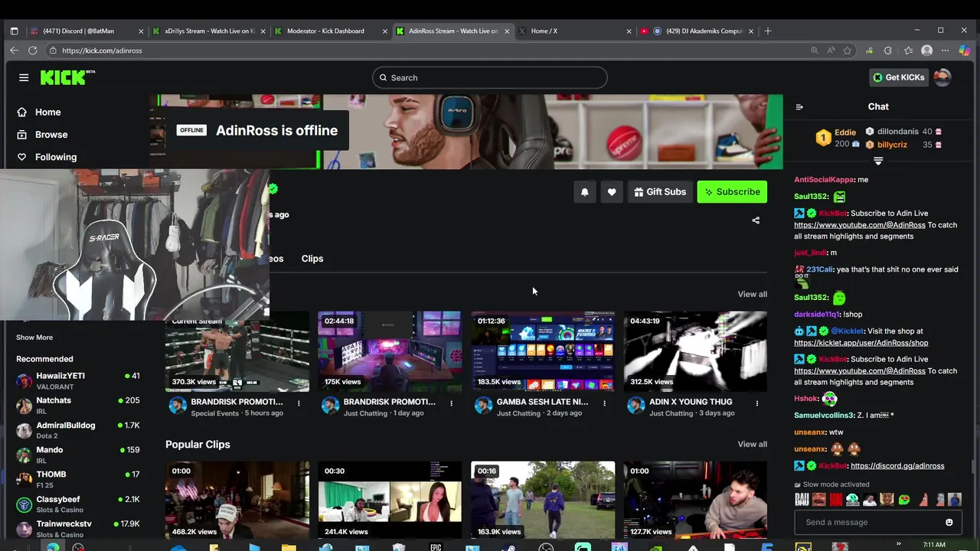Click in the Search field
The image size is (980, 551).
tap(490, 77)
